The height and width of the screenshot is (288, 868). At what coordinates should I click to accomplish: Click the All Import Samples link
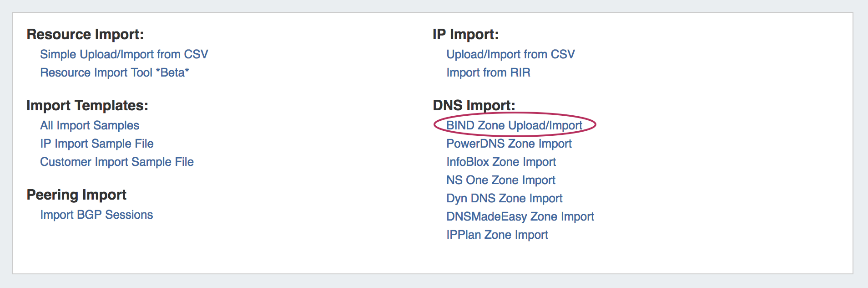tap(90, 125)
